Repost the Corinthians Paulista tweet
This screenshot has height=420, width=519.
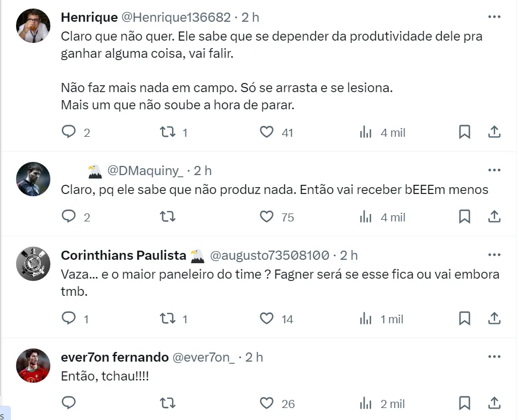point(167,319)
